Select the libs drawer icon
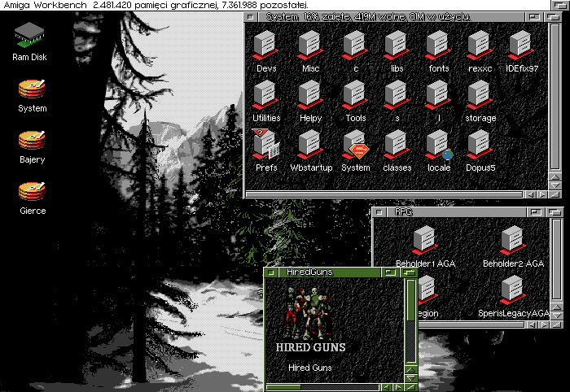Viewport: 570px width, 392px height. 397,51
